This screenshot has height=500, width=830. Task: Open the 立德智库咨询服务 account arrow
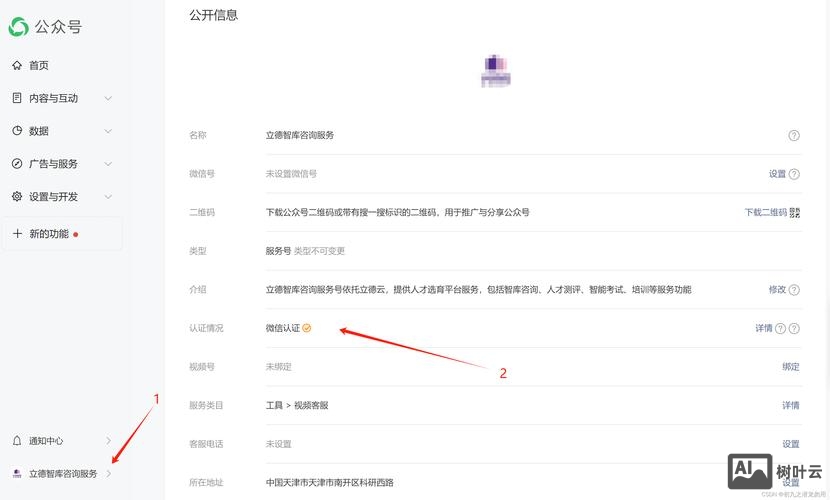109,474
